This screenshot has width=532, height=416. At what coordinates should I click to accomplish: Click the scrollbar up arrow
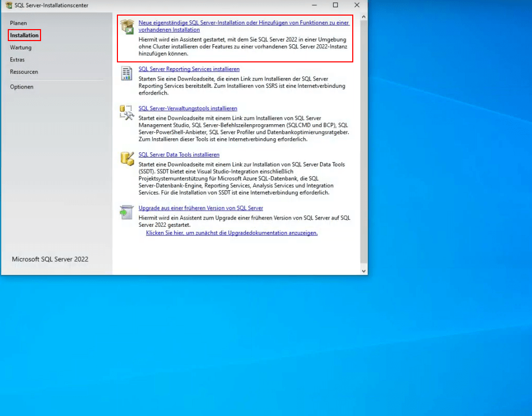pos(364,17)
